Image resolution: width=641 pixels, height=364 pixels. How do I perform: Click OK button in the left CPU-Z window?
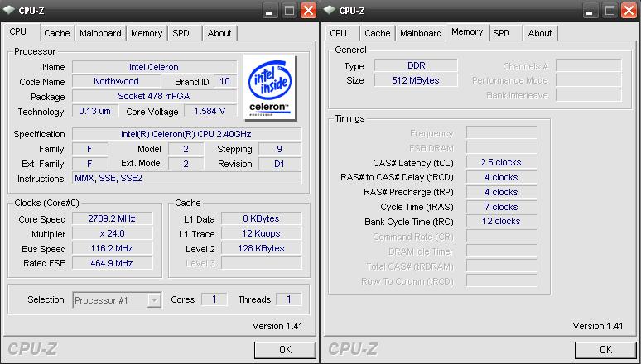click(x=285, y=350)
